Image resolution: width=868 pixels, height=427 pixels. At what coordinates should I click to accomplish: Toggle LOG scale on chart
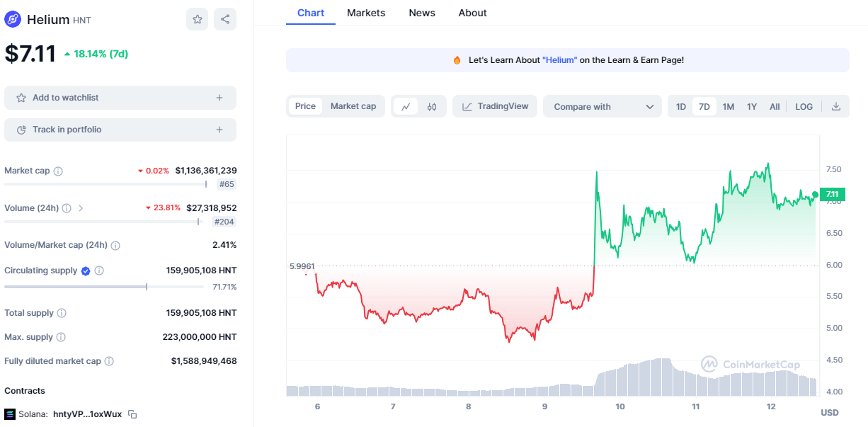coord(804,107)
